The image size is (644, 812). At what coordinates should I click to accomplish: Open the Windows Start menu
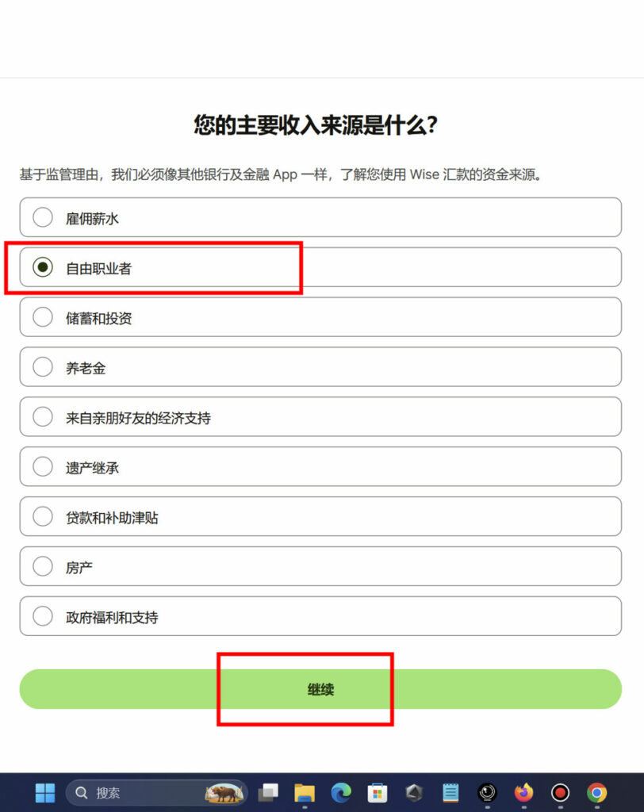coord(45,792)
